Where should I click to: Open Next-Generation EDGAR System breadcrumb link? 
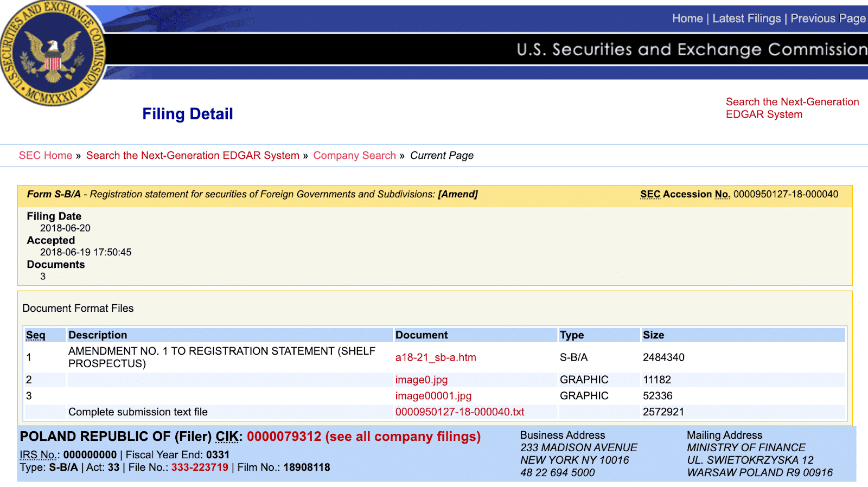(193, 156)
